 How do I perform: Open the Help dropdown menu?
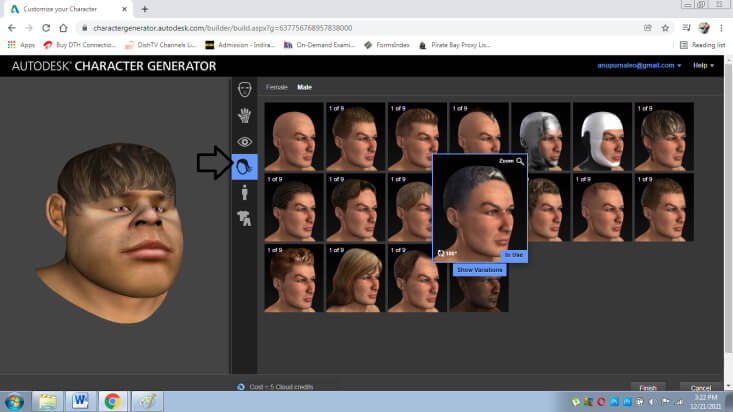pyautogui.click(x=704, y=65)
